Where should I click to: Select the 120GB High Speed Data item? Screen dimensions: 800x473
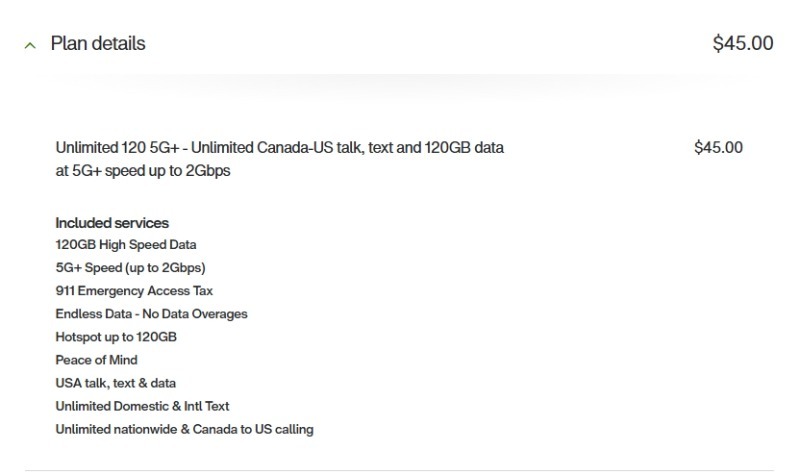126,245
